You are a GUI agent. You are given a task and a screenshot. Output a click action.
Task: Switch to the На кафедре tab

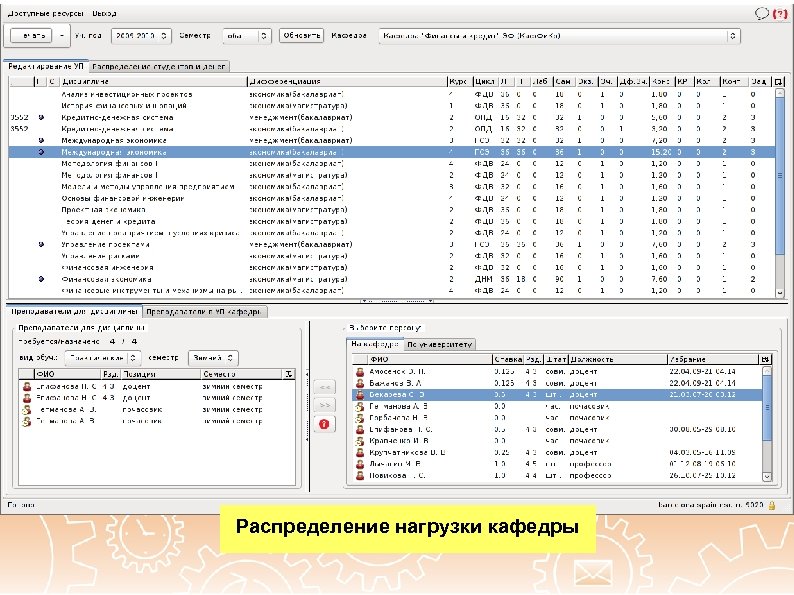375,344
